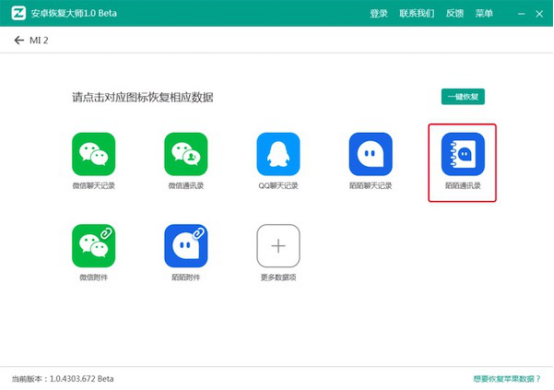Select QQ chat history recovery icon
The height and width of the screenshot is (390, 554).
(x=278, y=154)
